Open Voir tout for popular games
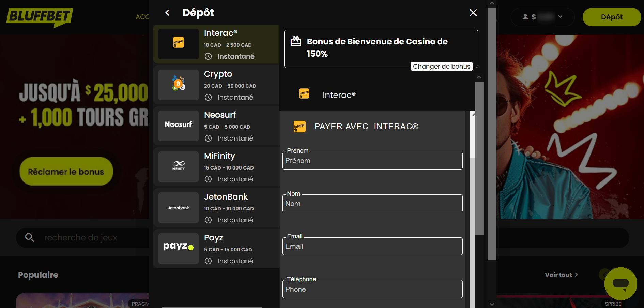This screenshot has height=308, width=644. point(561,275)
